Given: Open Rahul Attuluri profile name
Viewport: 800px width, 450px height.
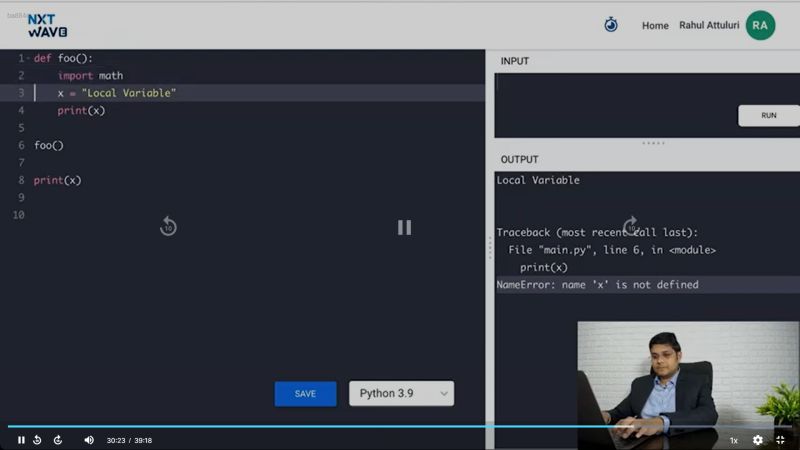Looking at the screenshot, I should tap(709, 25).
